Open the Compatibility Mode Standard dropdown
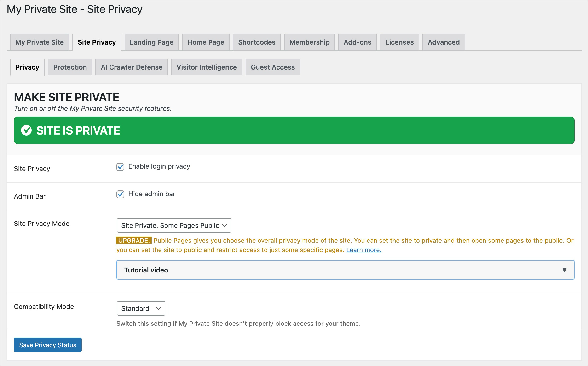Image resolution: width=588 pixels, height=366 pixels. pos(141,308)
